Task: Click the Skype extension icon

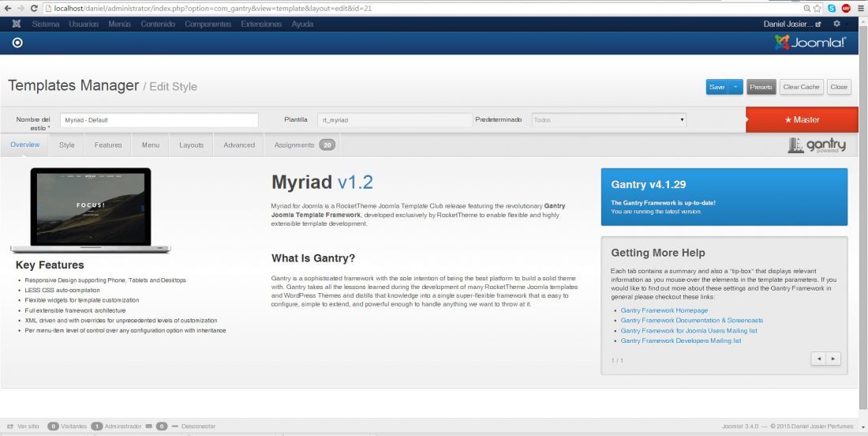Action: pos(832,9)
